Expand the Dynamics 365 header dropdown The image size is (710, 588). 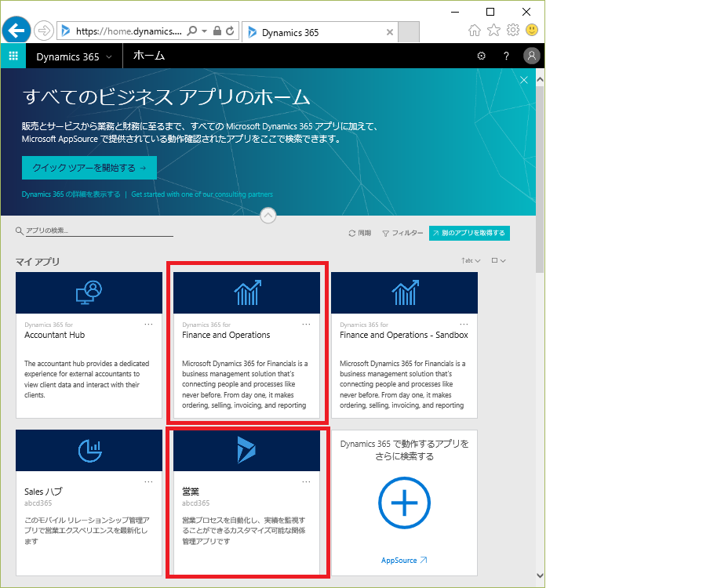[109, 57]
